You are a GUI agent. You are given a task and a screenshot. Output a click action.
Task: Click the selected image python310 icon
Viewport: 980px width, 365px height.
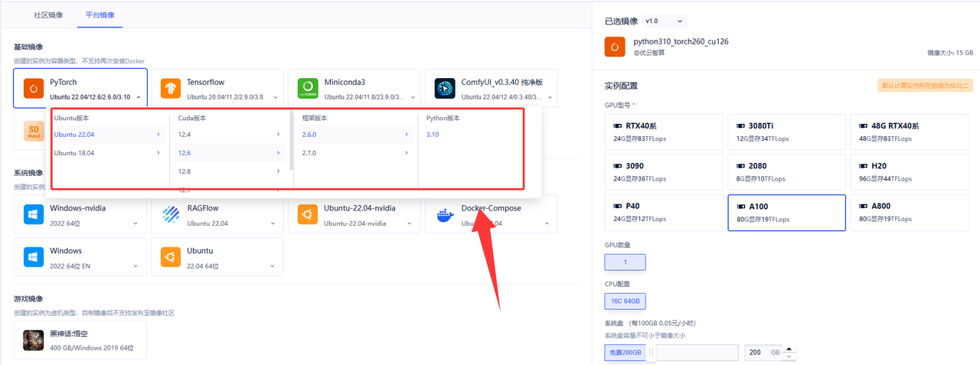[615, 46]
